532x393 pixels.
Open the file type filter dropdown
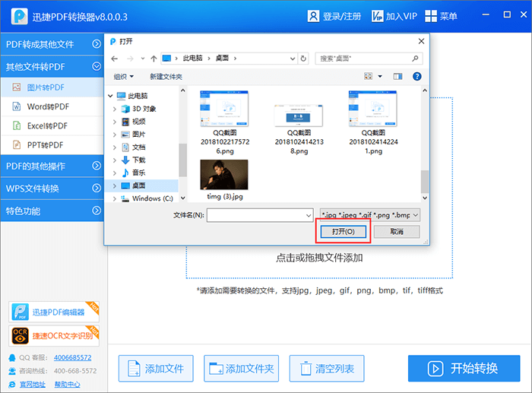[x=416, y=215]
